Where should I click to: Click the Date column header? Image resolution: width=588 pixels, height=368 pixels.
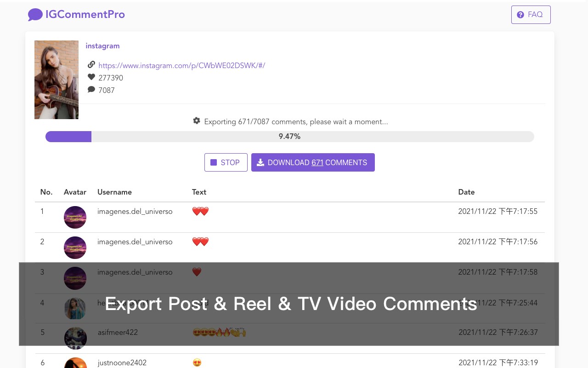click(466, 192)
